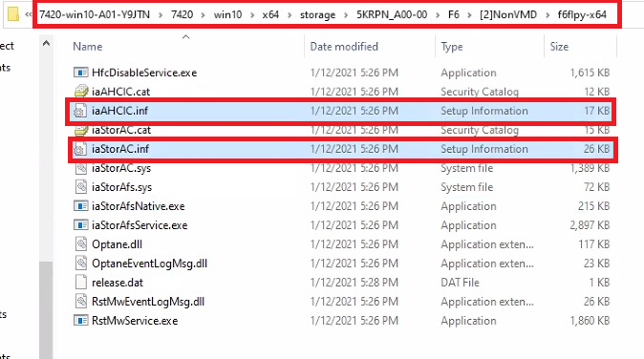The height and width of the screenshot is (359, 644).
Task: Select the iaStorAC.sys file name
Action: (x=121, y=168)
